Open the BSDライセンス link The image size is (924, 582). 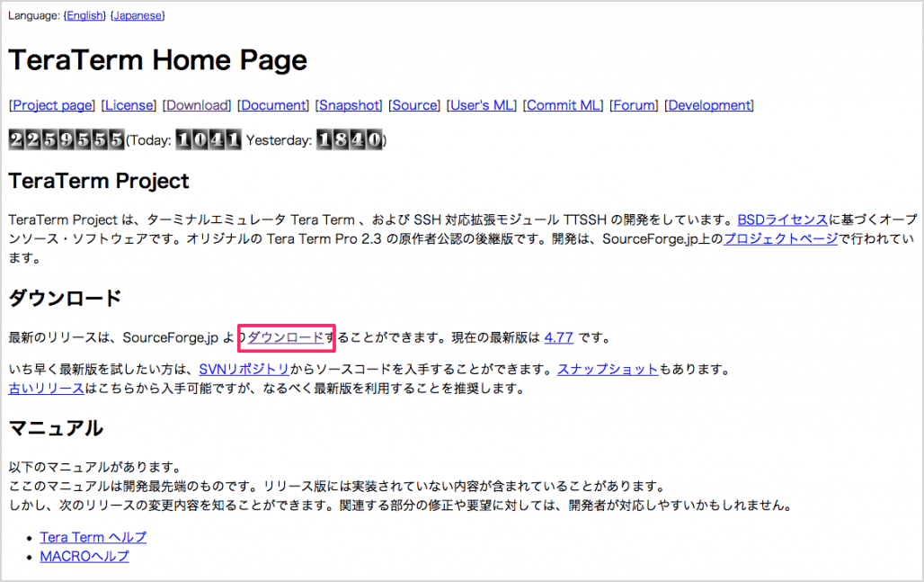pyautogui.click(x=783, y=220)
